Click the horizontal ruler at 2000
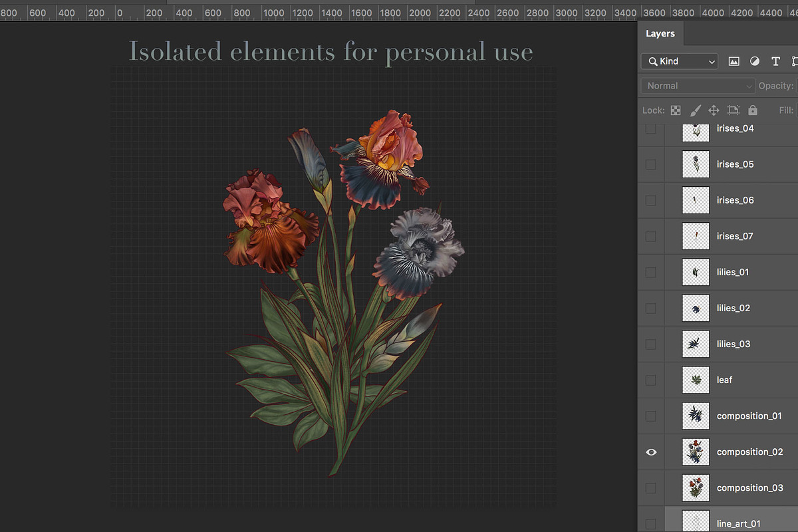Image resolution: width=798 pixels, height=532 pixels. [x=420, y=13]
